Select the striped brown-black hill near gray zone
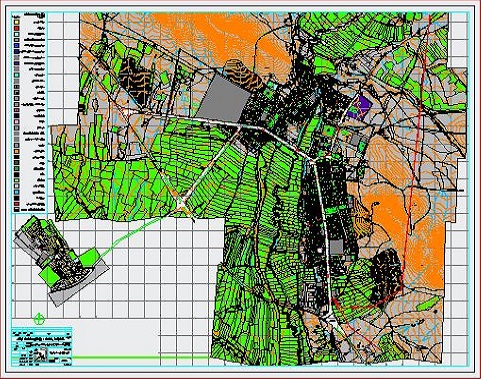The width and height of the screenshot is (481, 379). (x=243, y=76)
